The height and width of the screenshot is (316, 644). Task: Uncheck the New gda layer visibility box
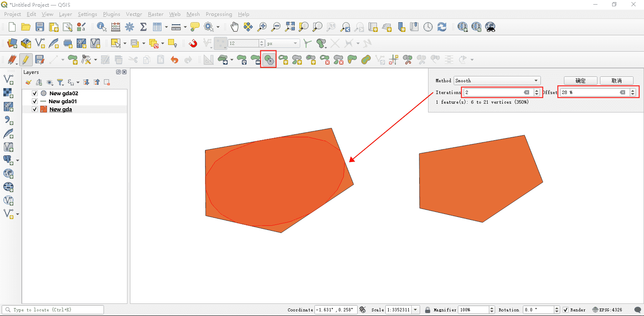click(x=35, y=110)
